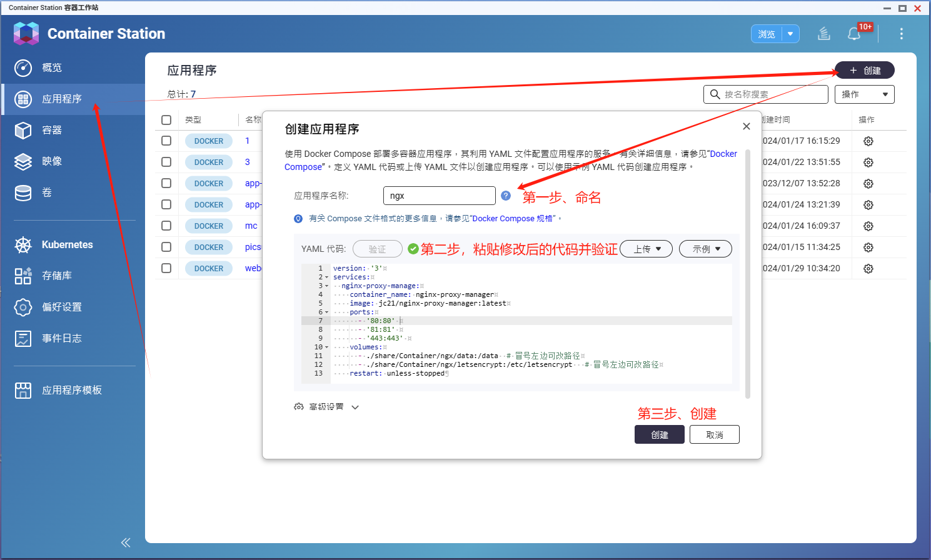
Task: Open the 浏览 dropdown arrow
Action: [x=791, y=34]
